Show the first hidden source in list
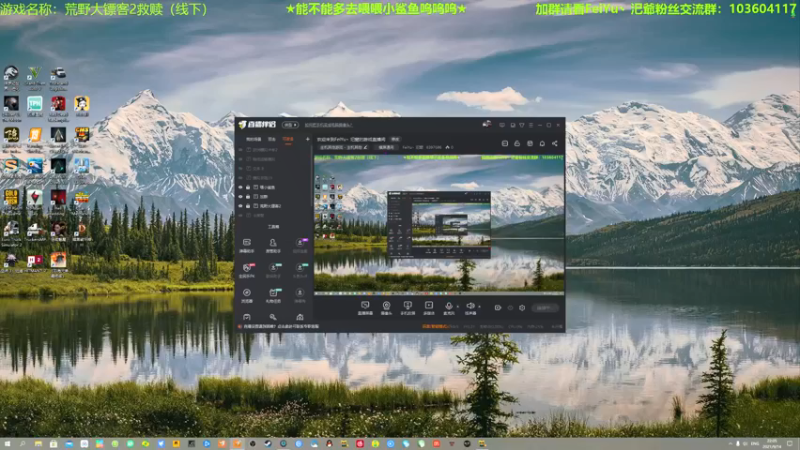 point(241,150)
